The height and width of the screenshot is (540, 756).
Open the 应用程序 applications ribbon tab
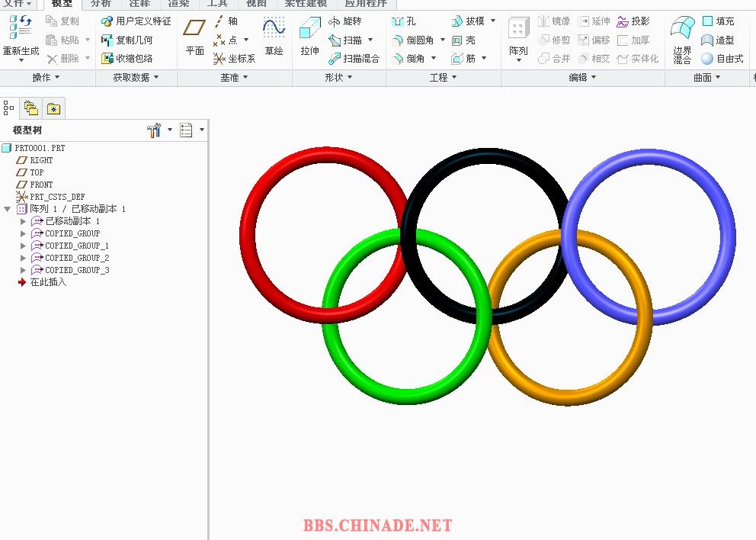pos(366,3)
